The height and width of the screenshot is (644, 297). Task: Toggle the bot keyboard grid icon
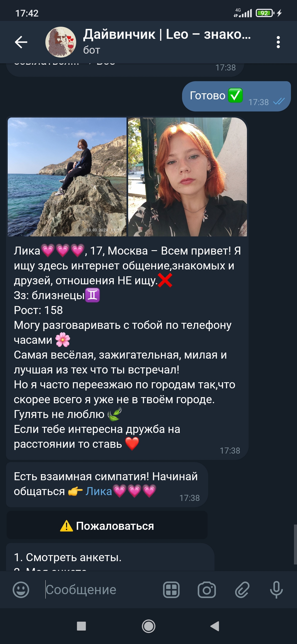click(171, 590)
